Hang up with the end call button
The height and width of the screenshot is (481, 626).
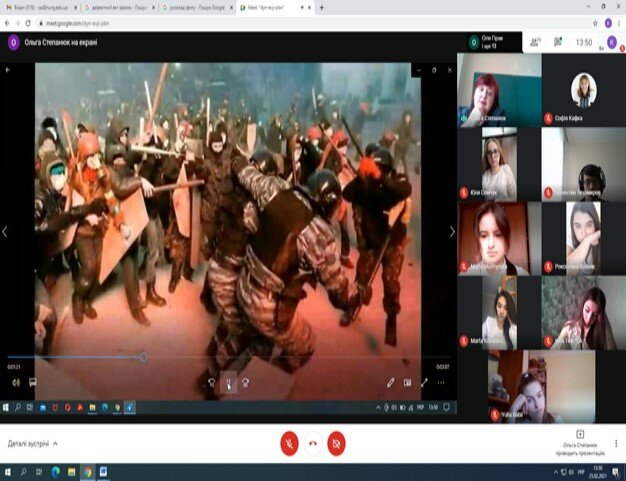[313, 443]
